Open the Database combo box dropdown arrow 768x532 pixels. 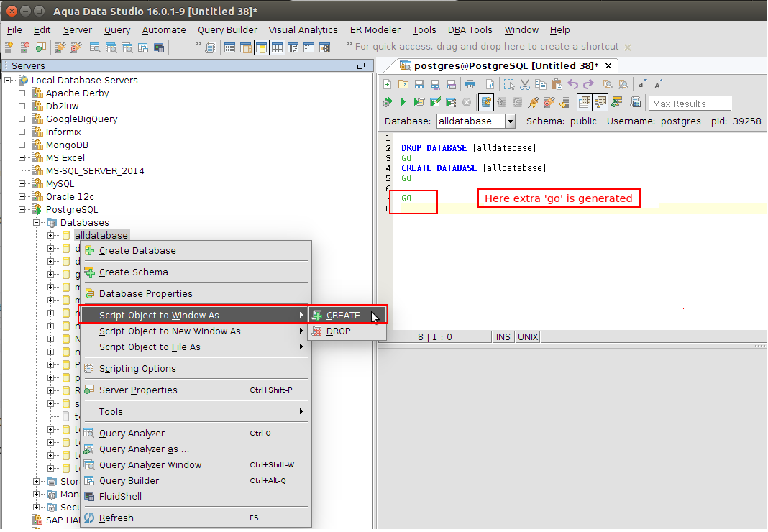(x=510, y=121)
